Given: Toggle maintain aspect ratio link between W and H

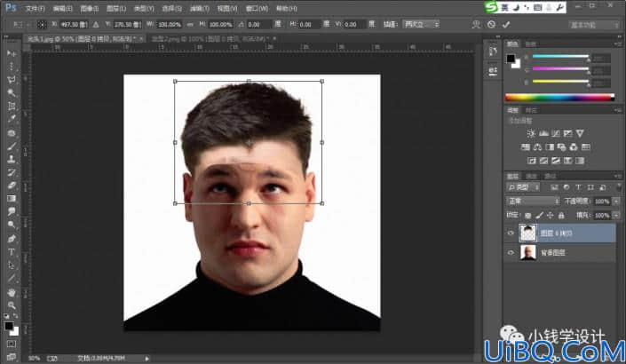Looking at the screenshot, I should click(x=190, y=25).
